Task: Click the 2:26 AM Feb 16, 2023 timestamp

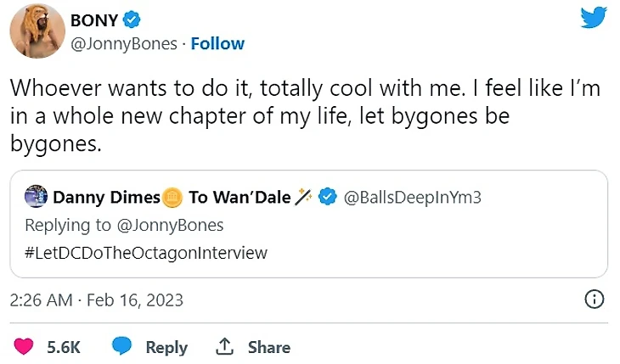Action: (x=97, y=300)
